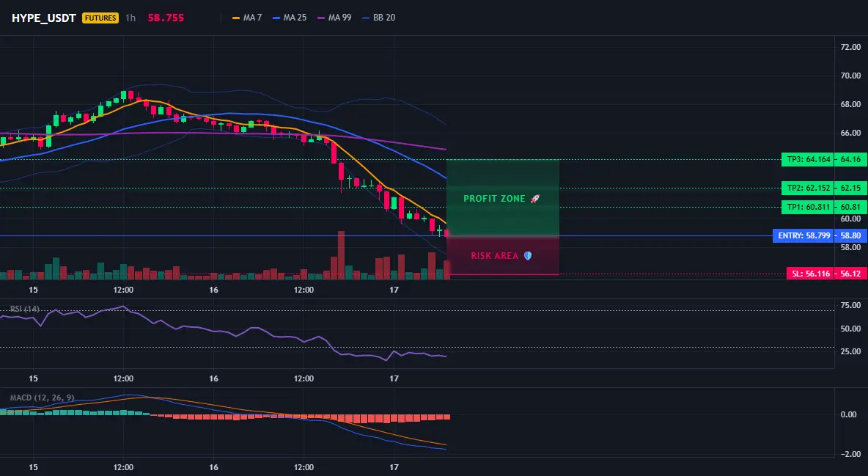This screenshot has width=868, height=476.
Task: Click the 50.00 RSI axis value
Action: point(850,329)
